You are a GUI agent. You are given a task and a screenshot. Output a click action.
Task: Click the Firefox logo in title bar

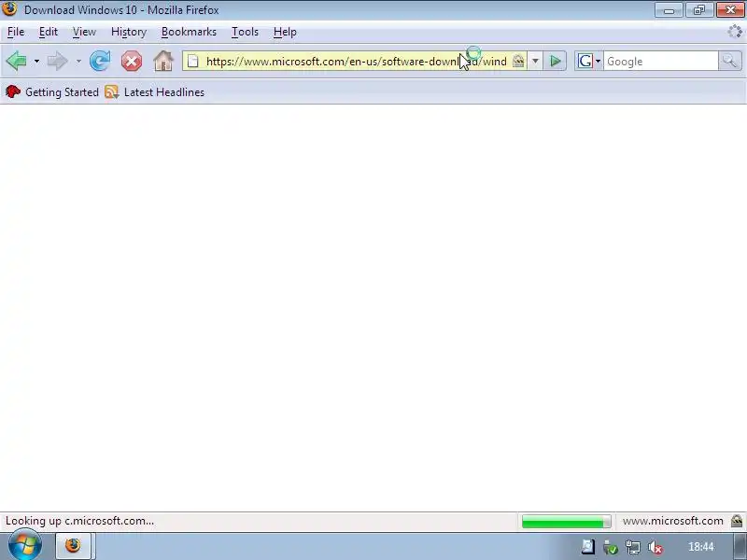coord(9,9)
